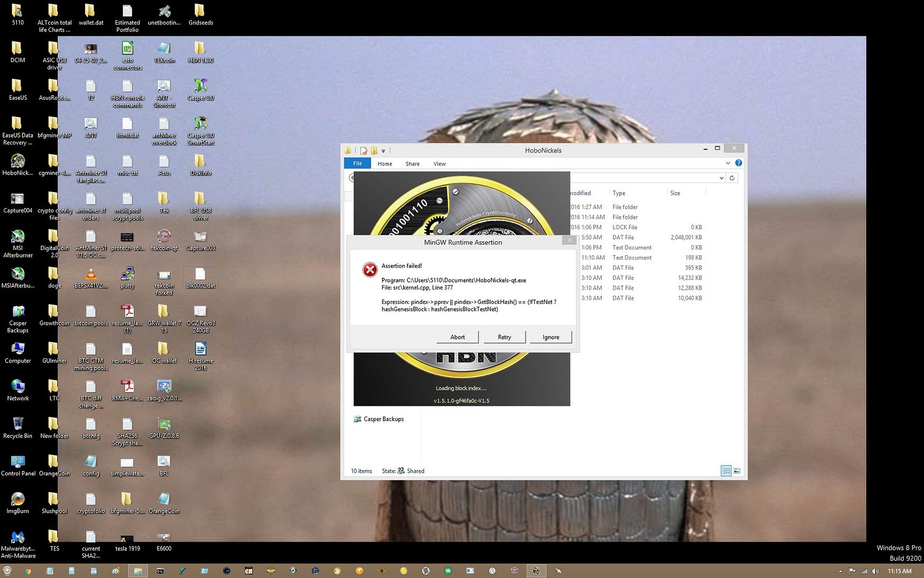The width and height of the screenshot is (924, 578).
Task: Click Abort in the MinGW Runtime Assertion dialog
Action: (457, 337)
